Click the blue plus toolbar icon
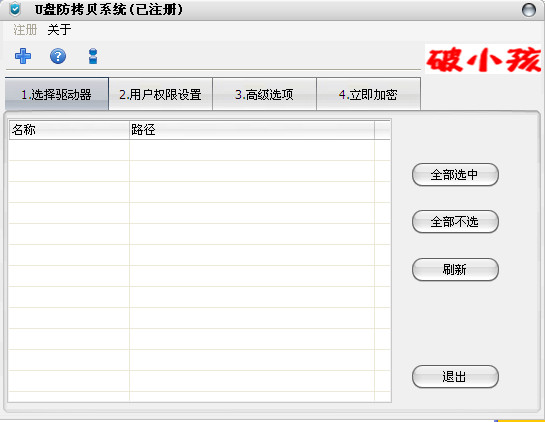 23,56
